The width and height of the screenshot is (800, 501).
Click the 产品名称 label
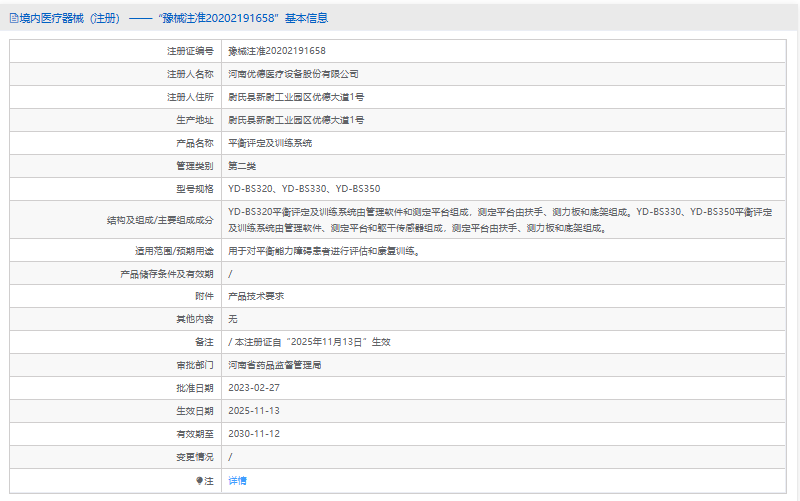195,143
